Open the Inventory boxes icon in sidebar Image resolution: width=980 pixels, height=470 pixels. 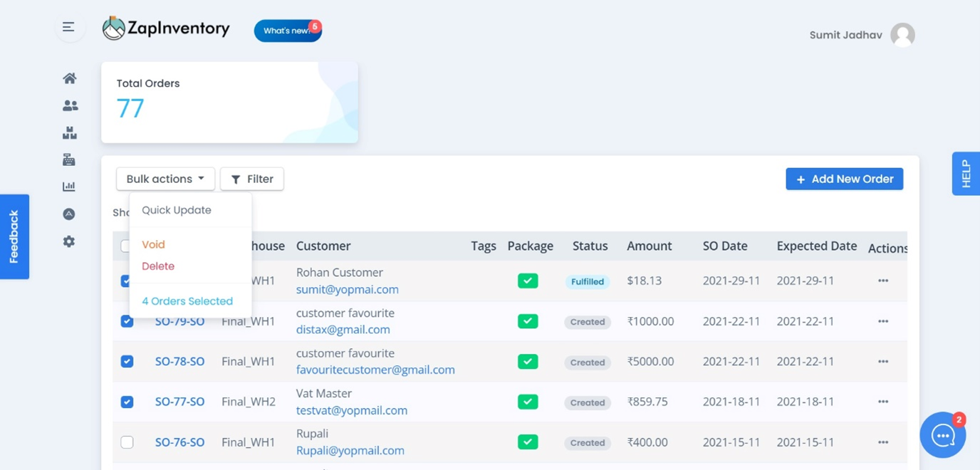(x=69, y=132)
